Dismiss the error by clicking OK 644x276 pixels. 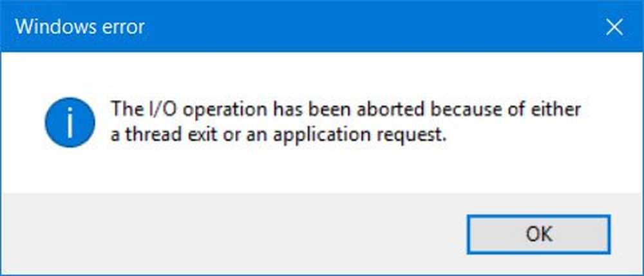(538, 235)
